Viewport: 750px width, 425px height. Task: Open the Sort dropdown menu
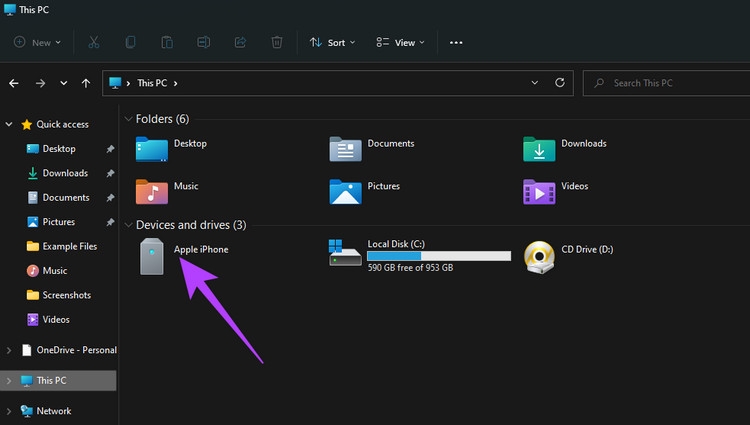point(332,43)
